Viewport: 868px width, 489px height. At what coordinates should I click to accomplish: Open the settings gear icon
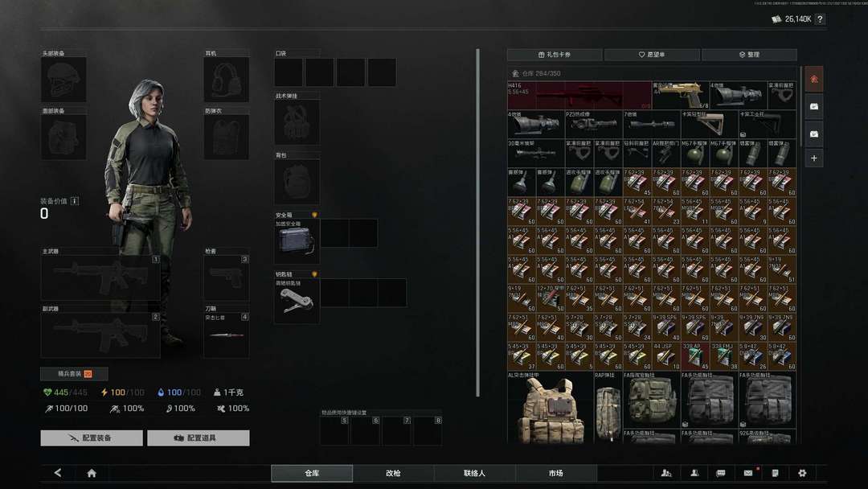point(802,473)
